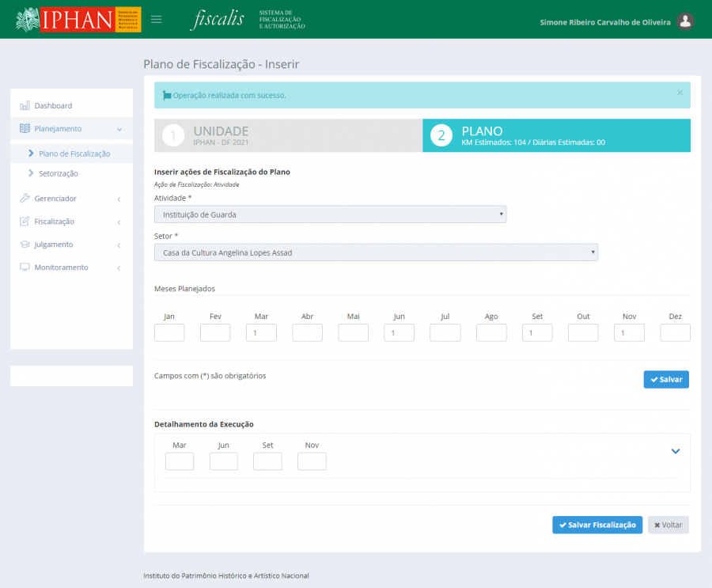Click the Voltar button
The width and height of the screenshot is (712, 588).
[x=668, y=525]
